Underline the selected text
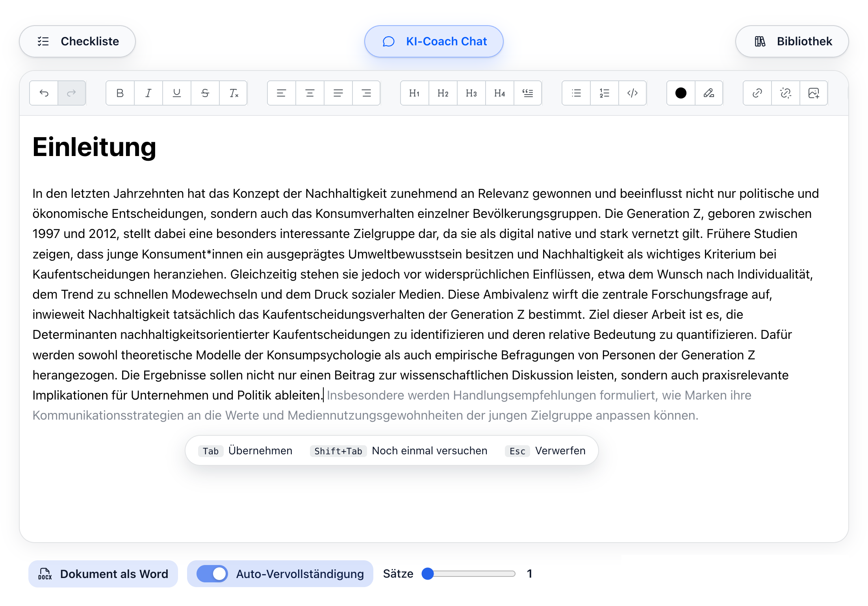The image size is (868, 606). click(176, 93)
